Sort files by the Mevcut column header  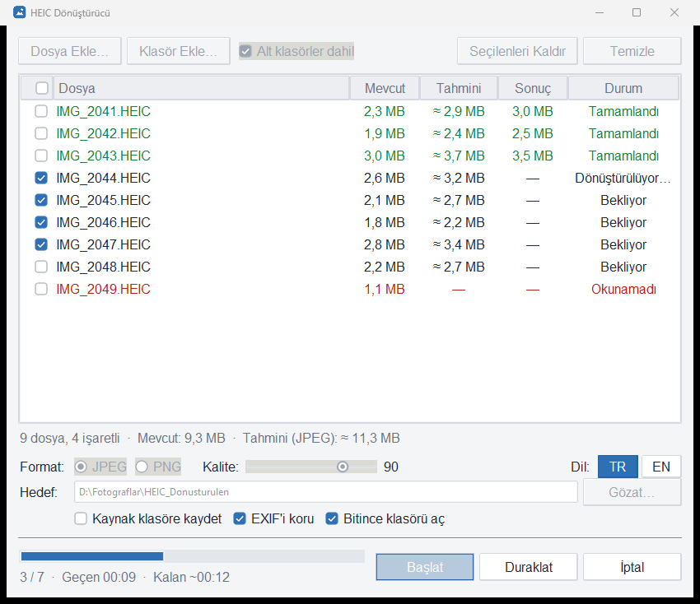[385, 88]
